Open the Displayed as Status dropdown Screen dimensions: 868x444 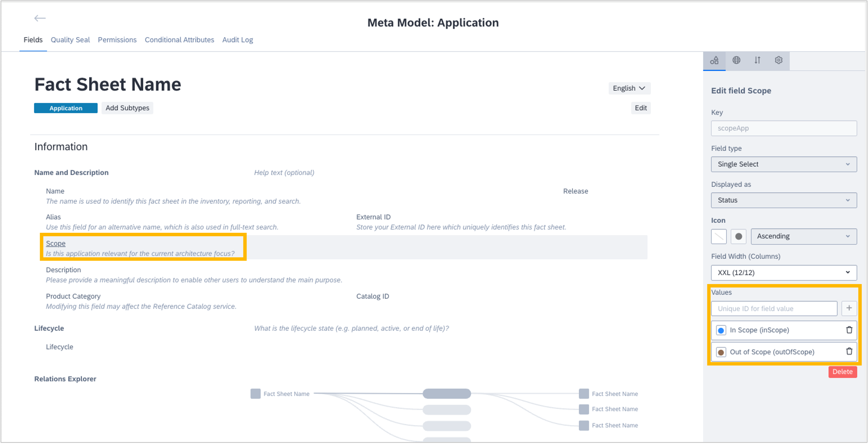tap(783, 200)
